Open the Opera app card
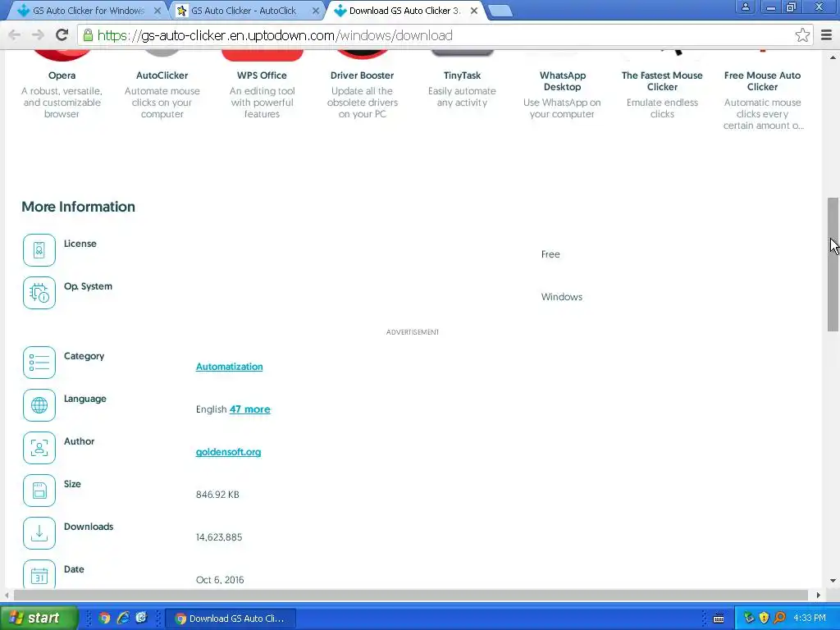The image size is (840, 630). pos(62,83)
